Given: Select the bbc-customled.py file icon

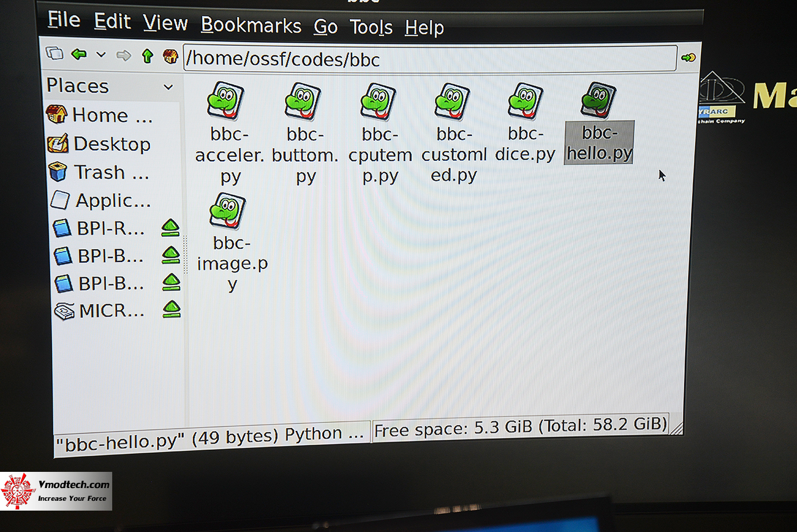Looking at the screenshot, I should [452, 102].
